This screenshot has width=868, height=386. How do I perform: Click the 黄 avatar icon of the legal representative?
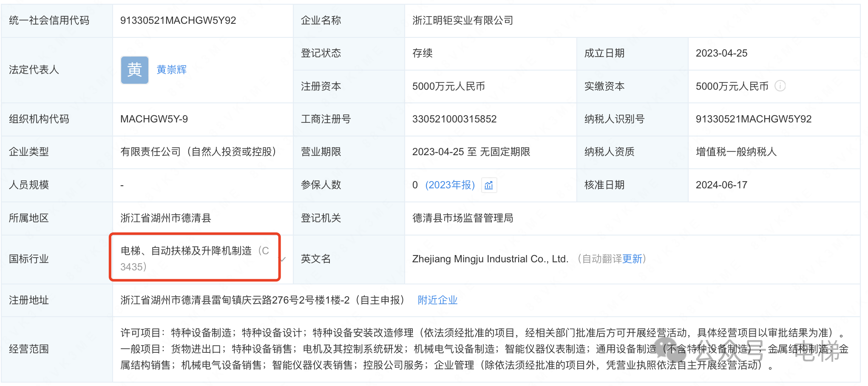pyautogui.click(x=135, y=70)
